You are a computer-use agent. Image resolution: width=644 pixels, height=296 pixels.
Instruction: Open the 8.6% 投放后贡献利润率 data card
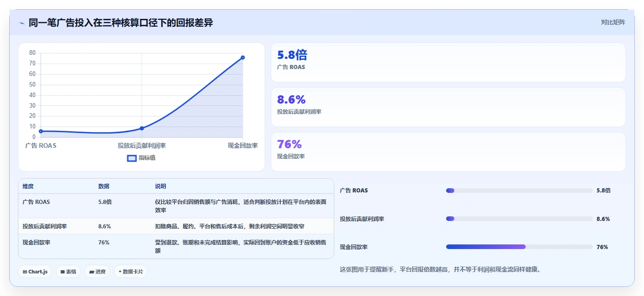click(448, 107)
